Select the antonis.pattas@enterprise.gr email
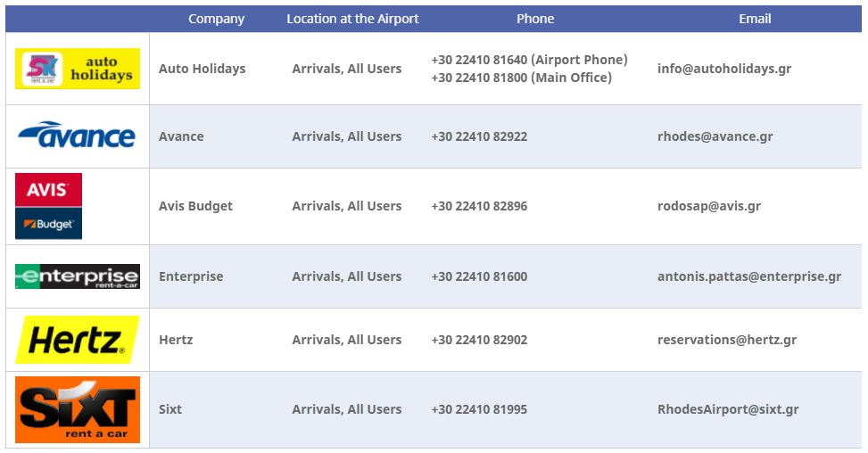This screenshot has width=868, height=453. coord(749,276)
